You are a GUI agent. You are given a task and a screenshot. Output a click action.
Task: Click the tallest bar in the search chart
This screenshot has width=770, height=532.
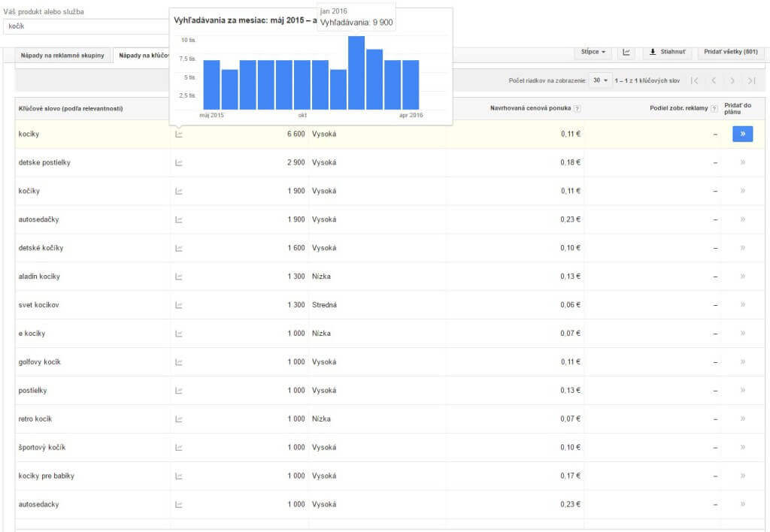click(356, 73)
